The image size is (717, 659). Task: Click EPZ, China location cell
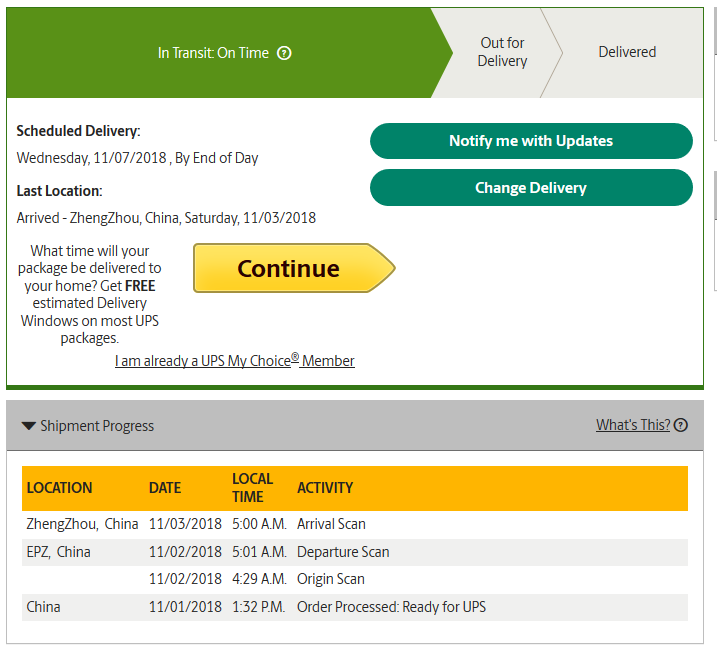tap(59, 552)
